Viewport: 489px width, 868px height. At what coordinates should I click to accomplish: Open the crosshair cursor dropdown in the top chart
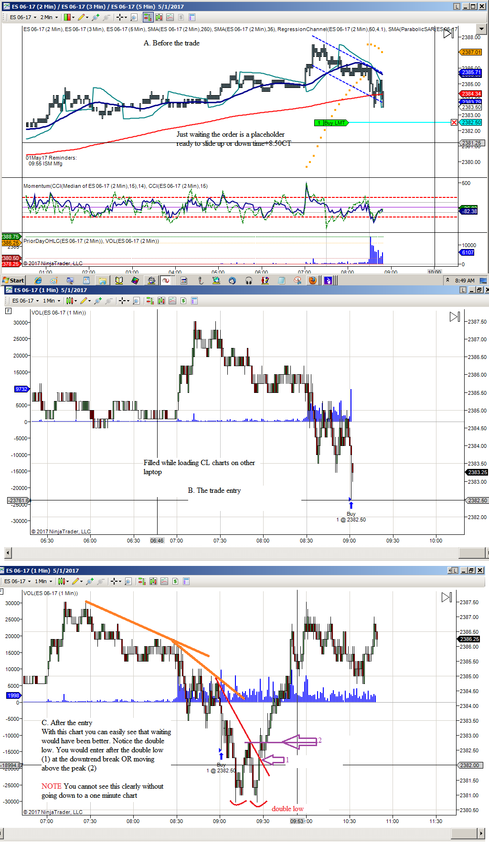click(x=121, y=17)
